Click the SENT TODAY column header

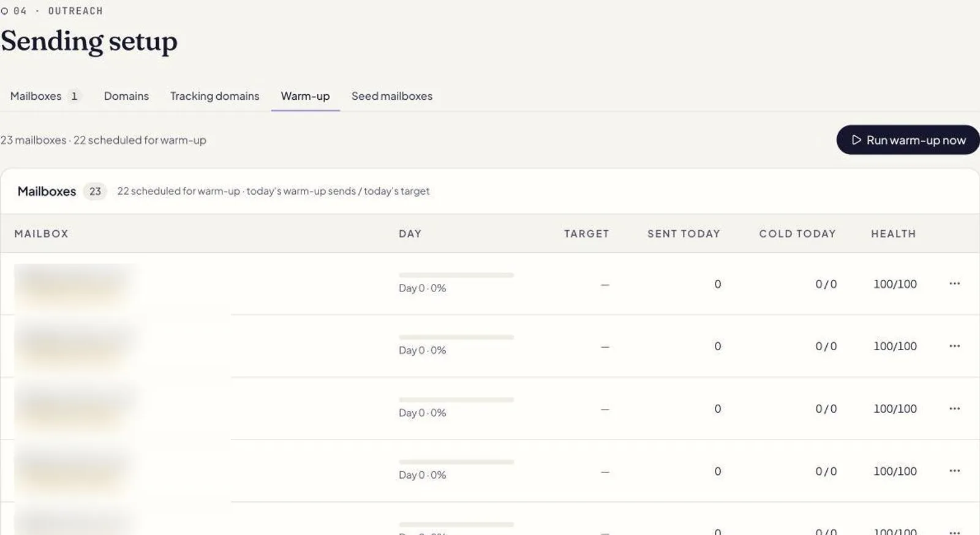pyautogui.click(x=684, y=234)
